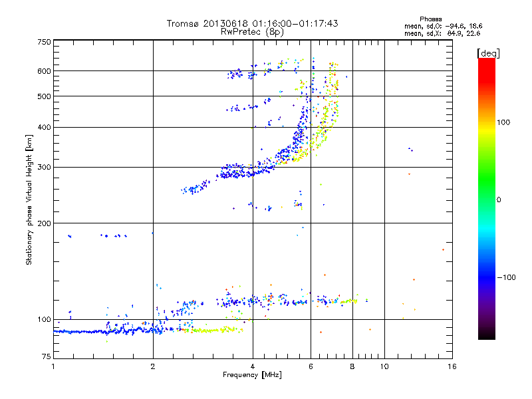Screen dimensions: 532x399
Task: Click the x-axis tick label '1'
Action: pos(53,366)
